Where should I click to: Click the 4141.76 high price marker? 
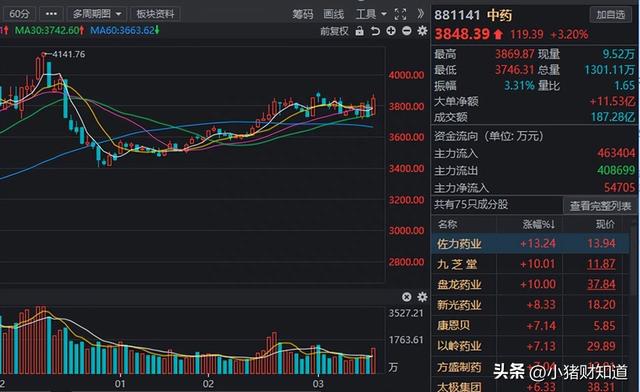69,54
